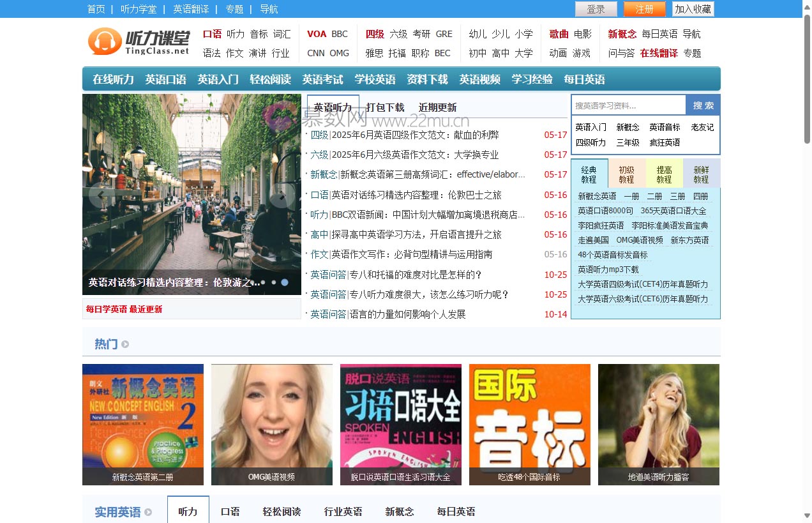This screenshot has width=812, height=523.
Task: Select the highlighted blue carousel dot
Action: pos(285,282)
